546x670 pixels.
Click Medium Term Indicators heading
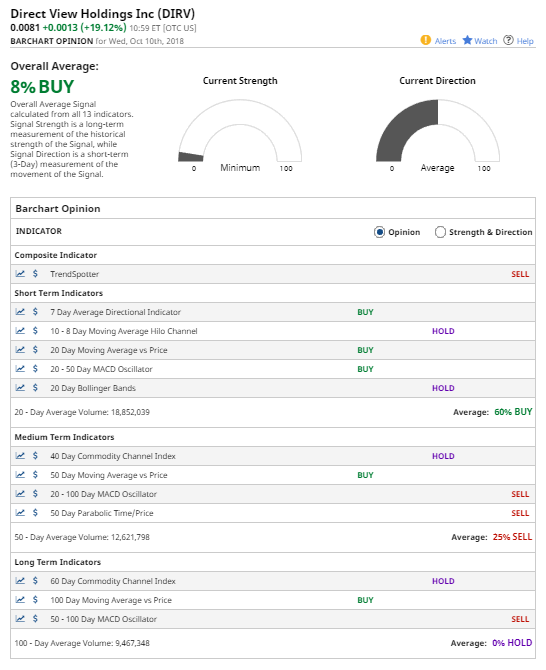[x=64, y=437]
